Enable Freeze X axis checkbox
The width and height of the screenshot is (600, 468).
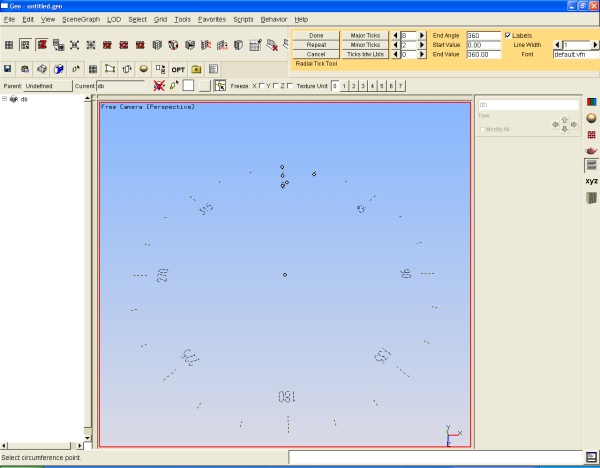262,86
